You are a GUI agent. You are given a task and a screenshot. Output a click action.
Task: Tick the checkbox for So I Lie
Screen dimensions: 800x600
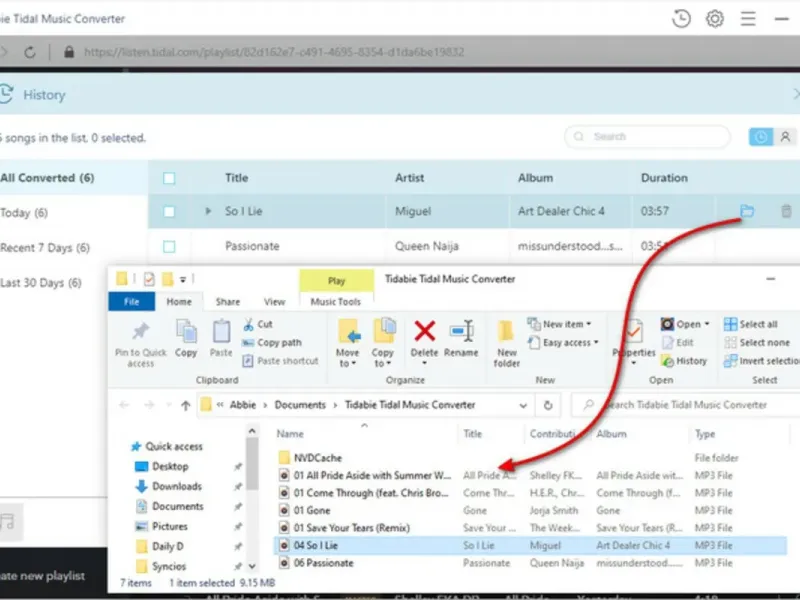tap(169, 211)
